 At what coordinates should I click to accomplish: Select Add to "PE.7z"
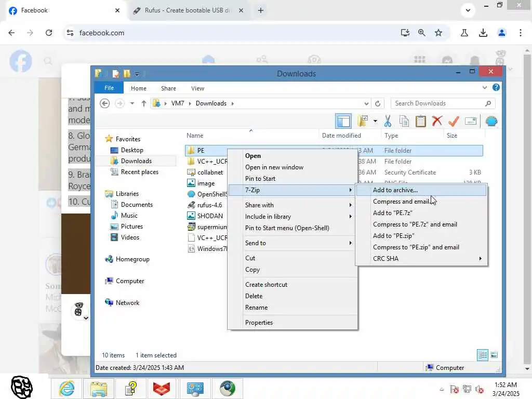pyautogui.click(x=421, y=212)
